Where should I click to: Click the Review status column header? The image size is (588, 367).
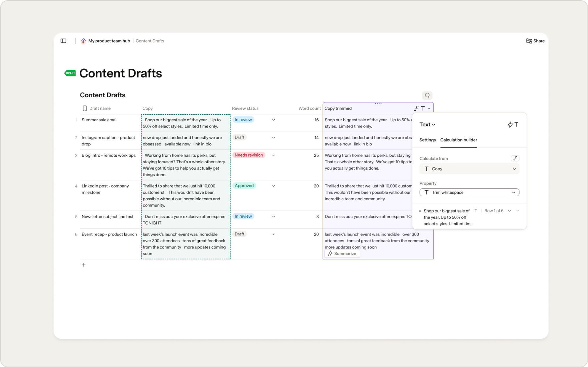[x=245, y=108]
